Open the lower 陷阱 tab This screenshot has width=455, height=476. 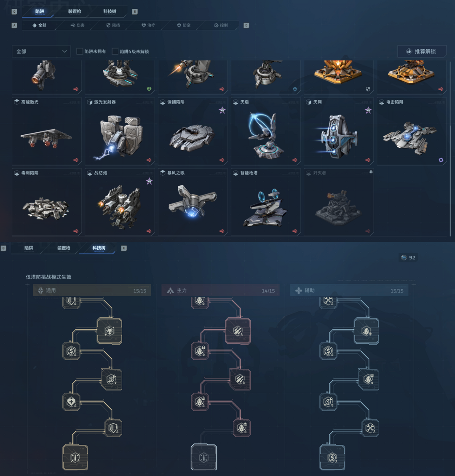(x=29, y=248)
